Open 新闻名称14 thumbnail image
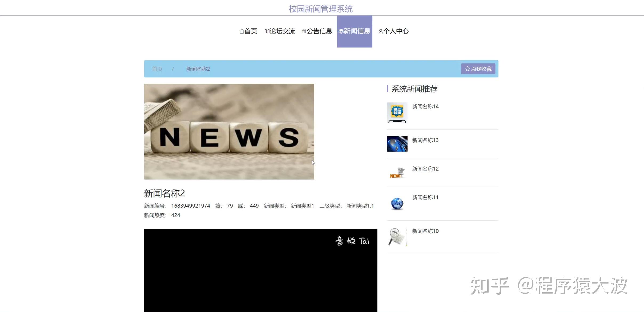644x312 pixels. pyautogui.click(x=397, y=113)
